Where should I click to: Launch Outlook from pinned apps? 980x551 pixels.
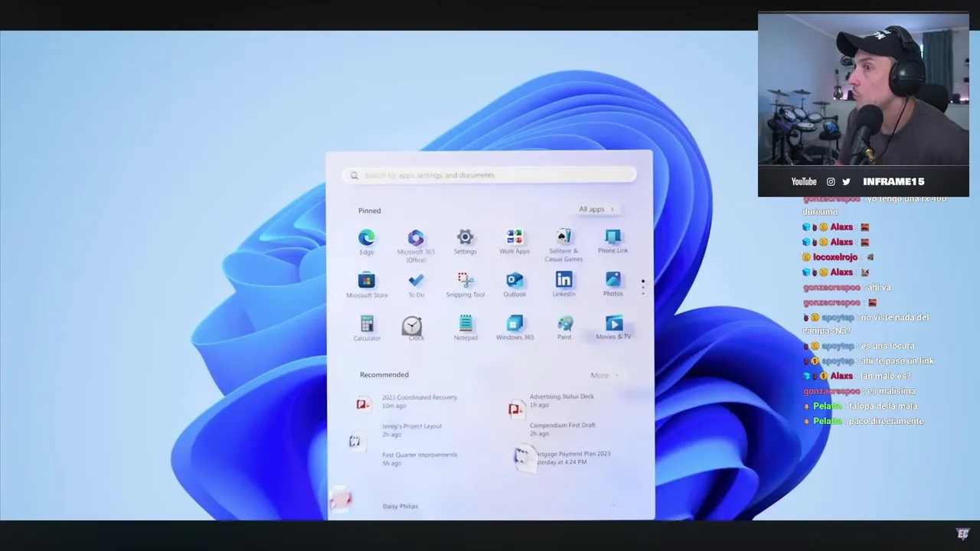pyautogui.click(x=514, y=285)
